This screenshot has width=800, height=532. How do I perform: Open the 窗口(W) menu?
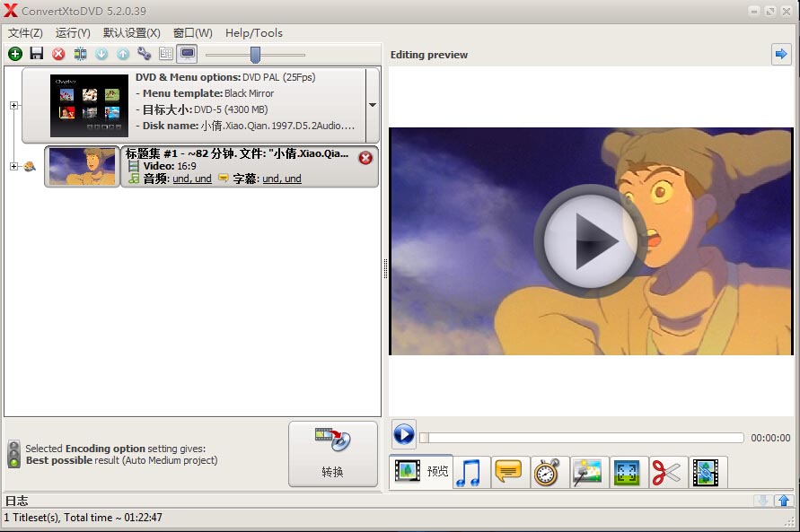(193, 33)
